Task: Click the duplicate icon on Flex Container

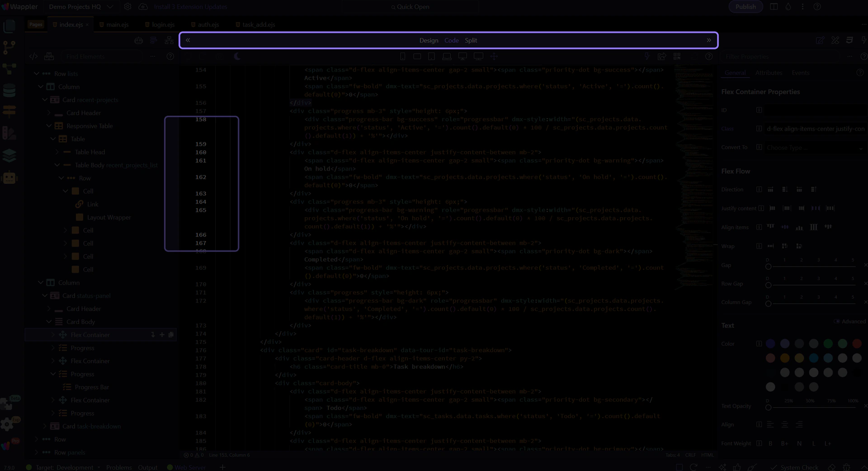Action: [x=171, y=335]
